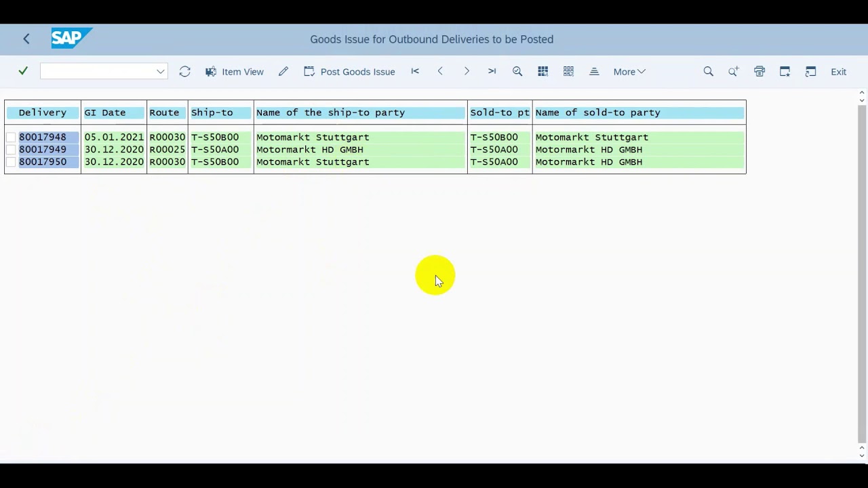Click route R00030 in first row
The width and height of the screenshot is (868, 488).
click(167, 137)
